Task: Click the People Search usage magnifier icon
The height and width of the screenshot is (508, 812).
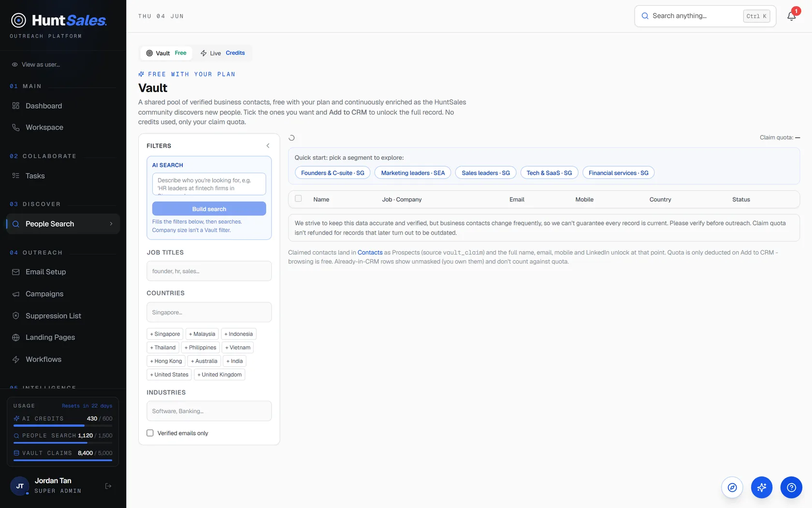Action: [16, 435]
